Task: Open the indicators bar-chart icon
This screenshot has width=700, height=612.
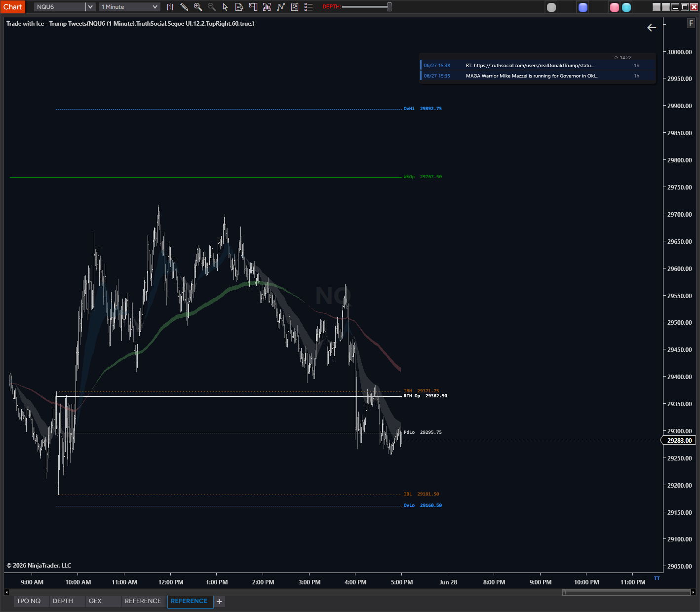Action: pos(267,7)
